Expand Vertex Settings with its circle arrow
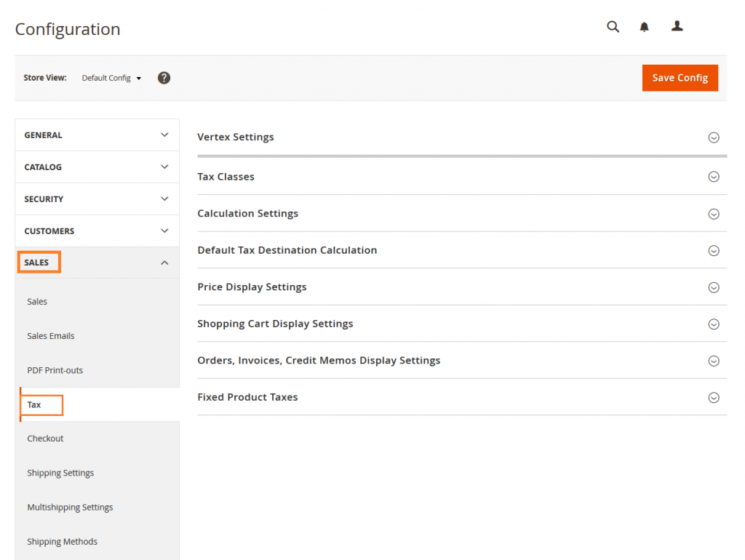 [714, 137]
